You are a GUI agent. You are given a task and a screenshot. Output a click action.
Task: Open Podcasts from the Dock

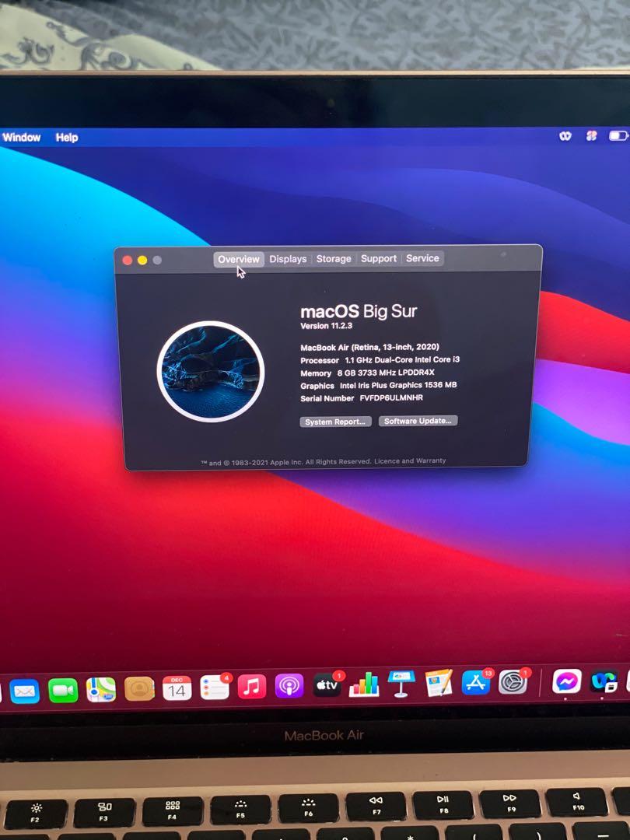(x=289, y=687)
